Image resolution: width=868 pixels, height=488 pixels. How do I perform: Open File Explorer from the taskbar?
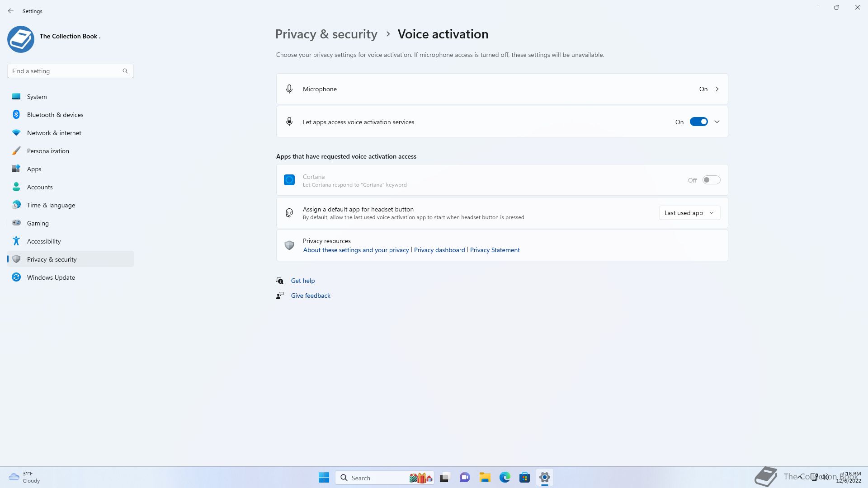(x=485, y=478)
